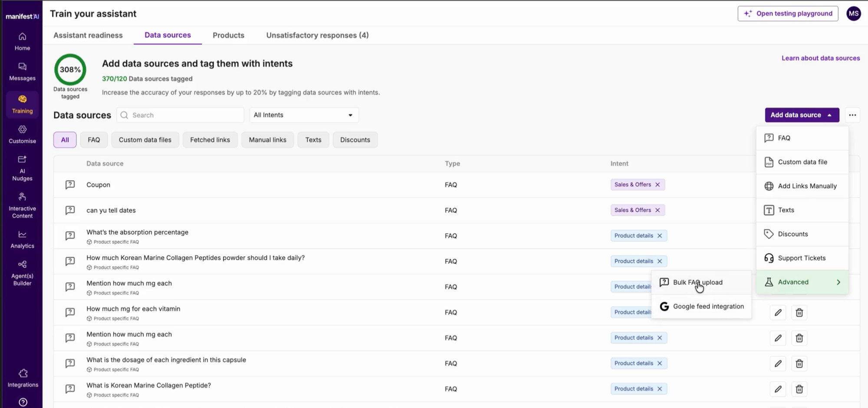Open the Analytics section
This screenshot has width=868, height=408.
pos(22,239)
